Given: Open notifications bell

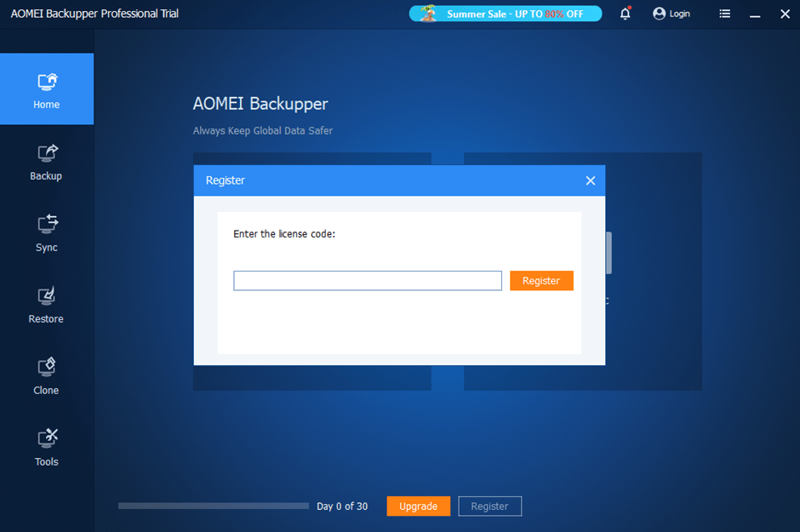Looking at the screenshot, I should pos(625,14).
